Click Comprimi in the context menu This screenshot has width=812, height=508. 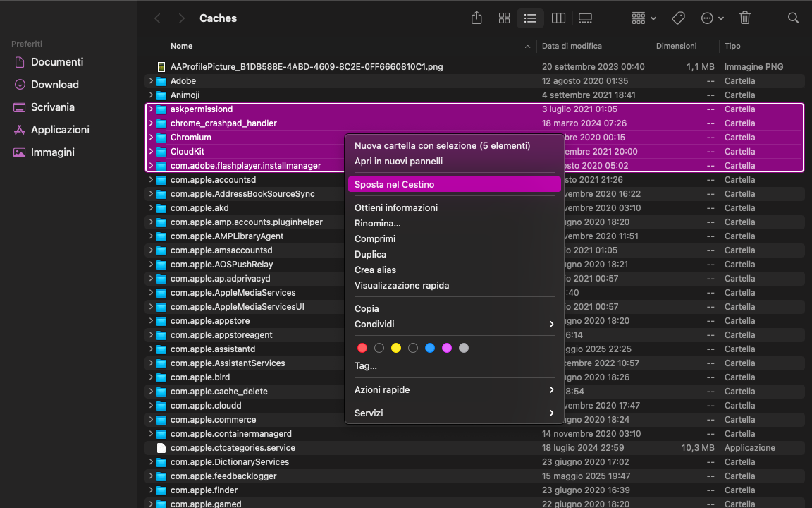pos(374,238)
